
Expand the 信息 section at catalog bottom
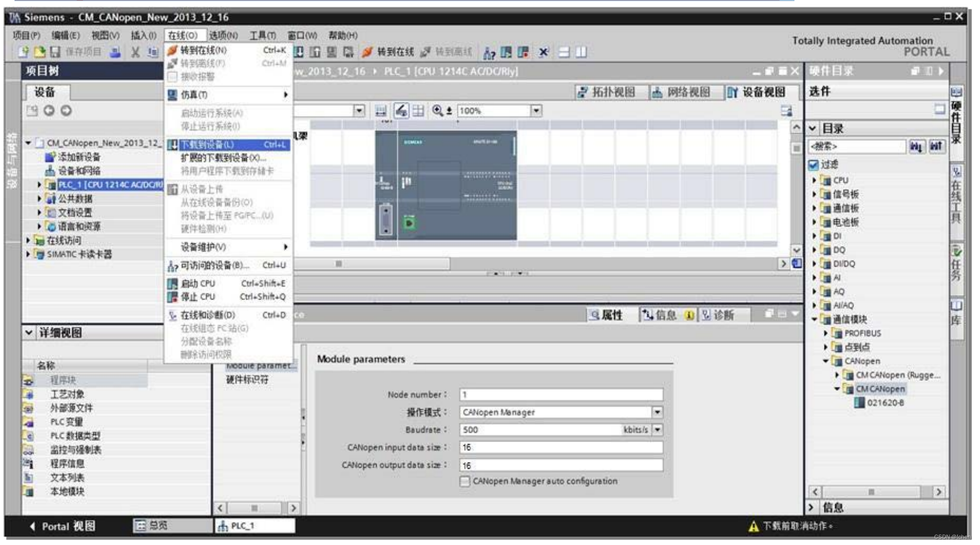(x=812, y=507)
